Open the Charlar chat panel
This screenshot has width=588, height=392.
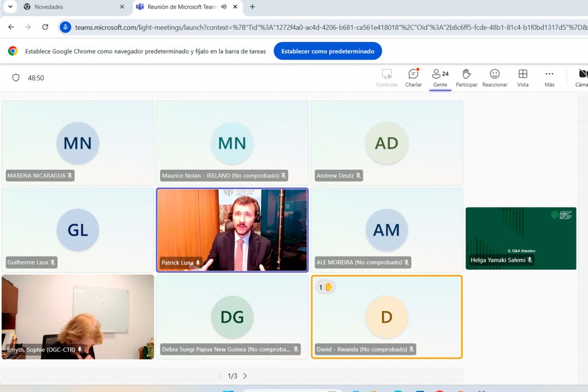413,77
